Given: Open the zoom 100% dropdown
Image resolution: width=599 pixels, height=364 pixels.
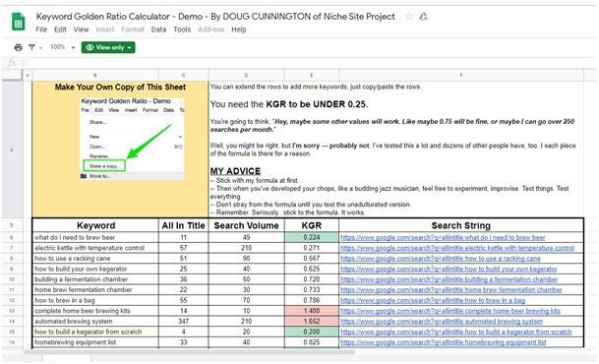Looking at the screenshot, I should [62, 47].
